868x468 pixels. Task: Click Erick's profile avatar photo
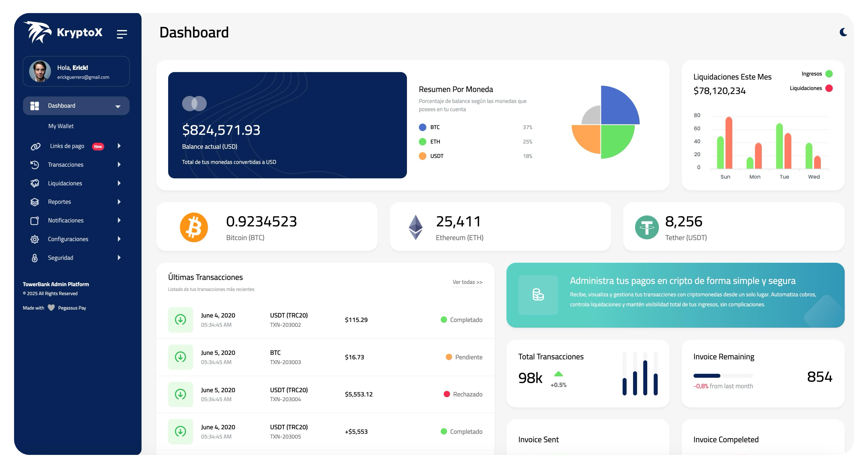point(40,71)
